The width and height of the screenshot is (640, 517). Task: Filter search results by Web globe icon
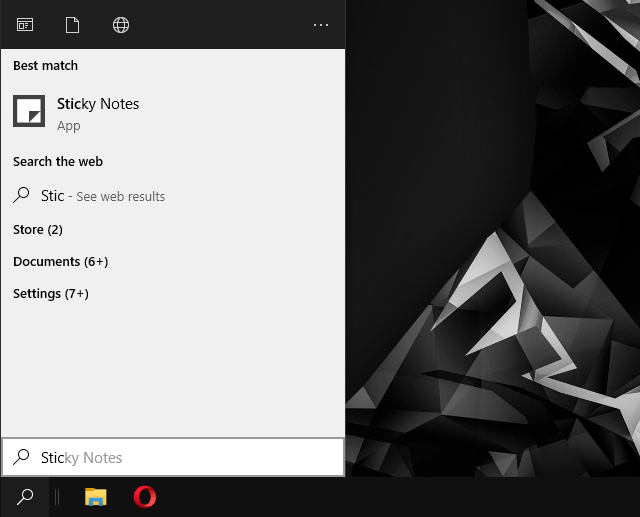pos(121,25)
